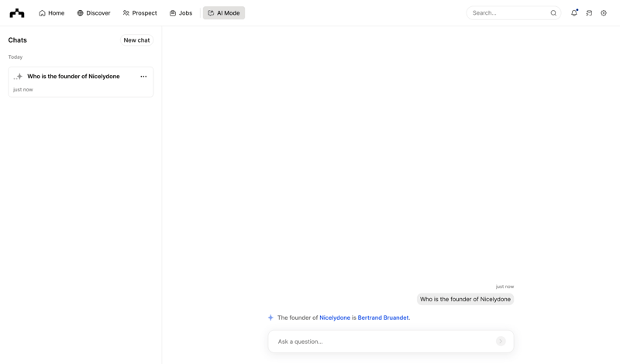620x364 pixels.
Task: Open the Home tab
Action: tap(51, 13)
